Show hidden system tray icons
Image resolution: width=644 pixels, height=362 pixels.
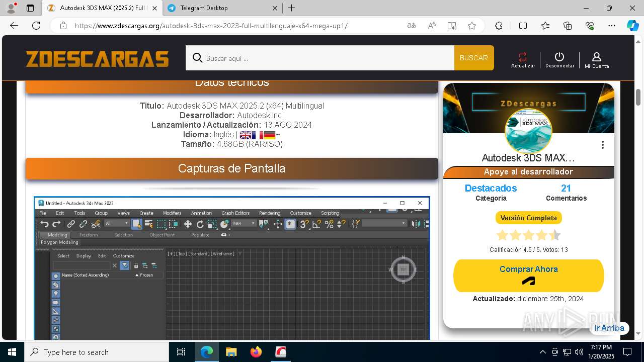pyautogui.click(x=543, y=352)
